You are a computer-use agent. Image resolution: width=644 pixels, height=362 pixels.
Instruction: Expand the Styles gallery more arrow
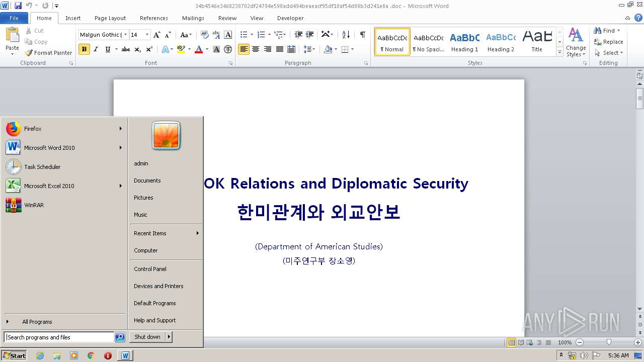[559, 52]
